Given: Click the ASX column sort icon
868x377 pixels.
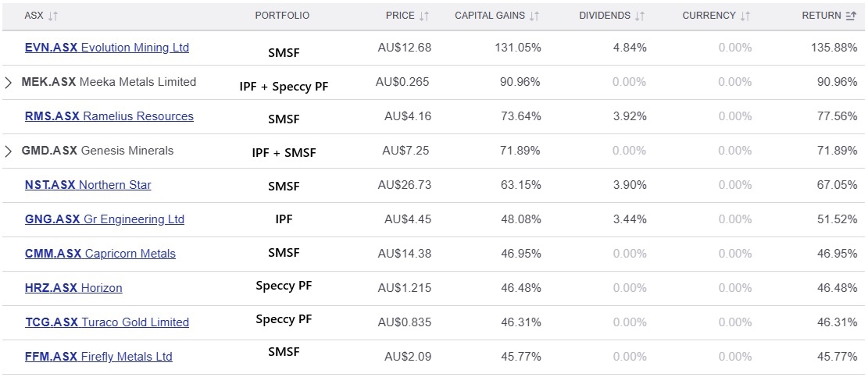Looking at the screenshot, I should 53,16.
